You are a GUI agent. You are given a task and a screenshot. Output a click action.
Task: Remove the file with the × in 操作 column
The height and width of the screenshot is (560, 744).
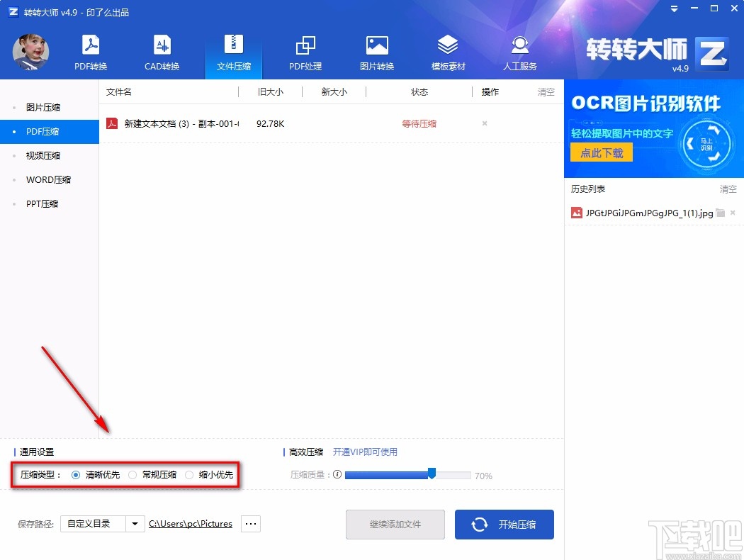(x=484, y=123)
